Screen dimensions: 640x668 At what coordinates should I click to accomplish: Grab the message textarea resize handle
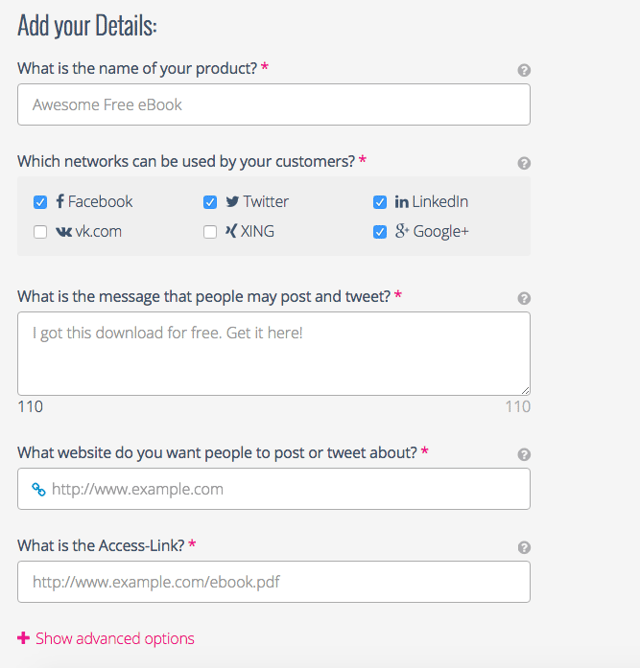coord(525,390)
